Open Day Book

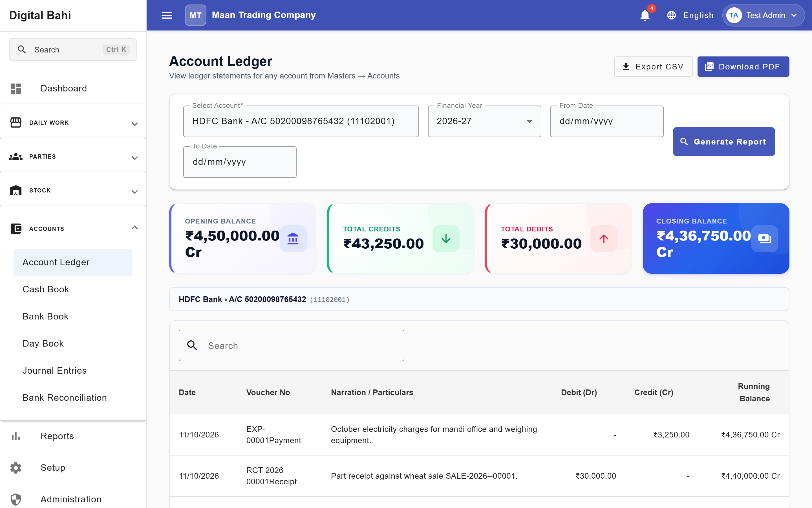point(73,343)
